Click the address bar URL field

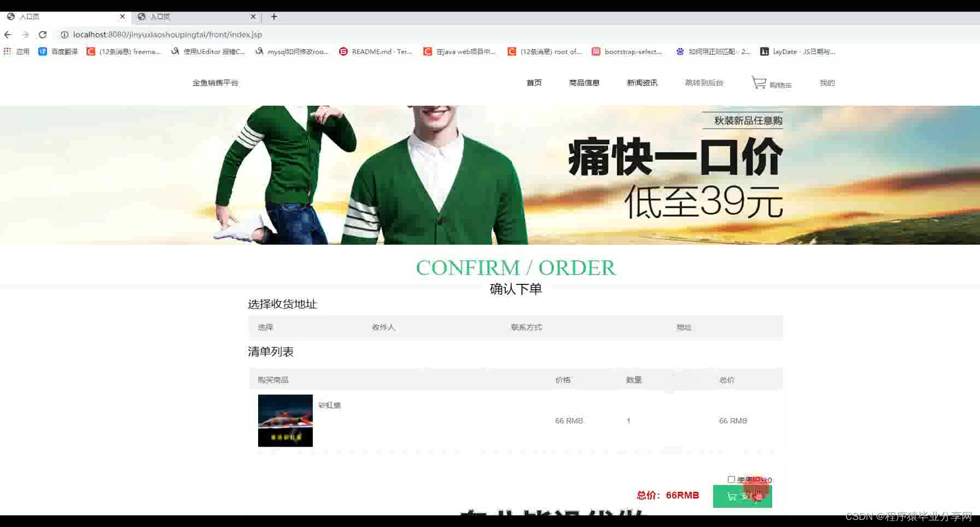pyautogui.click(x=167, y=34)
